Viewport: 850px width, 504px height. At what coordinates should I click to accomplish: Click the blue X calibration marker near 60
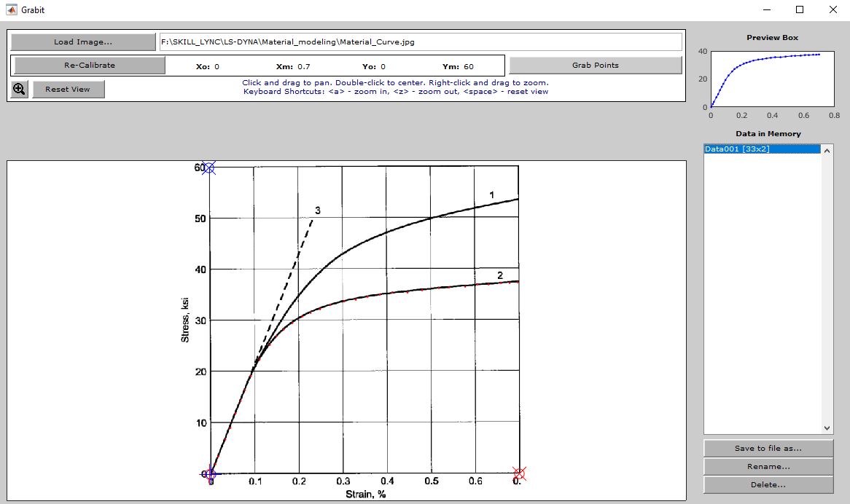tap(208, 168)
